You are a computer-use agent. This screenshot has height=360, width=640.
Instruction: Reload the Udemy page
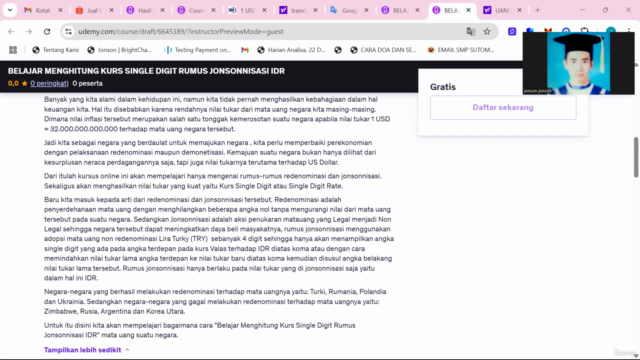[x=47, y=31]
